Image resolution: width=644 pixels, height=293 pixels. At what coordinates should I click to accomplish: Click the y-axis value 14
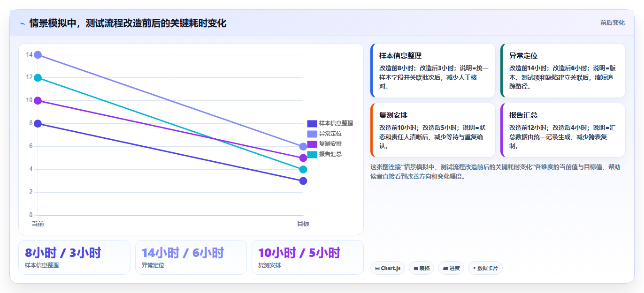point(29,55)
